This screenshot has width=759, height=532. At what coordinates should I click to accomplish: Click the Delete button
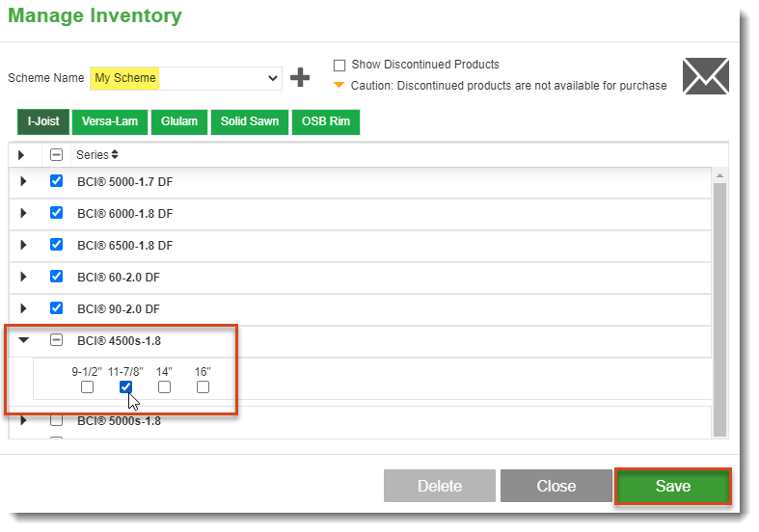[x=440, y=486]
